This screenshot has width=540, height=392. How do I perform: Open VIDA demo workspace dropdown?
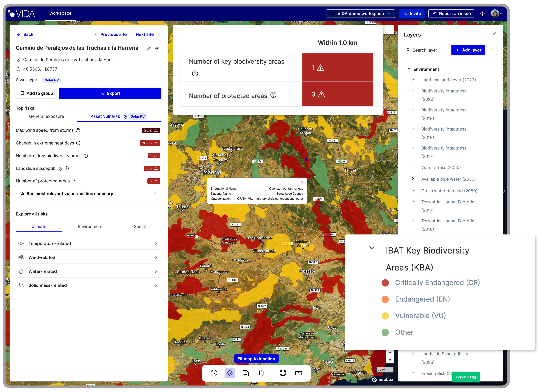pyautogui.click(x=360, y=14)
